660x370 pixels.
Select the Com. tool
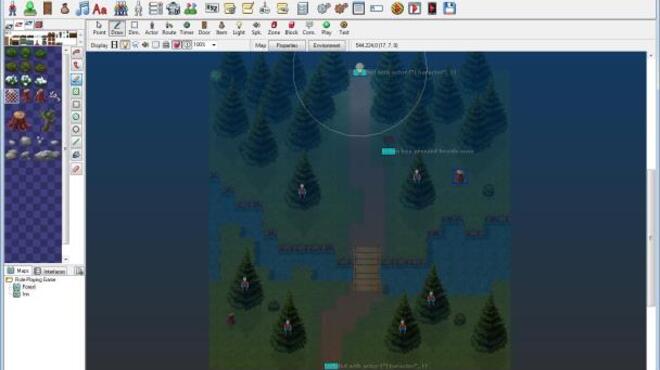[x=309, y=28]
